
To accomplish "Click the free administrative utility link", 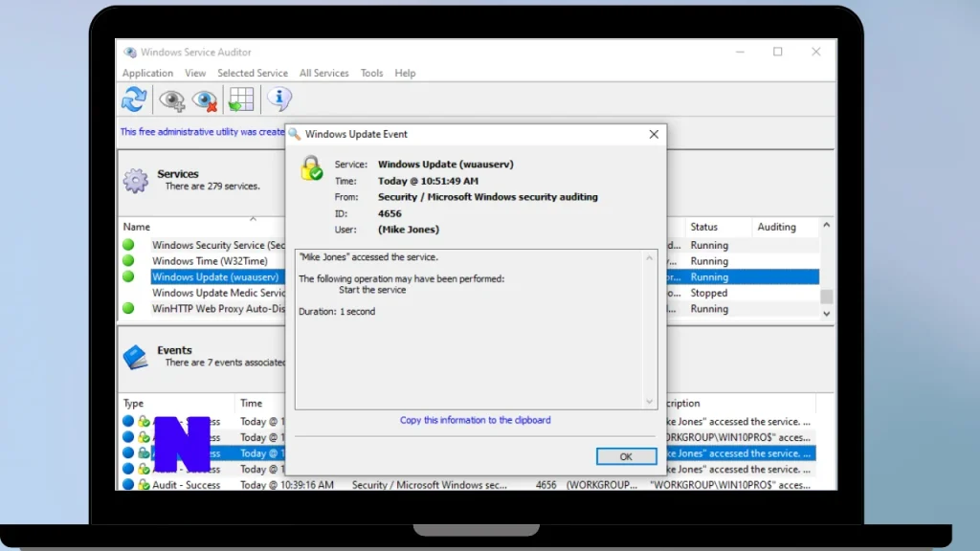I will pos(202,132).
